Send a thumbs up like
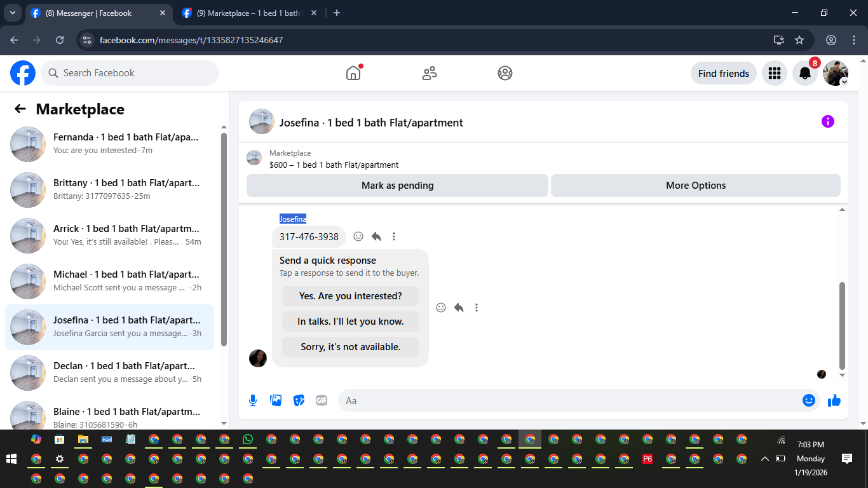Screen dimensions: 868x488 pos(834,400)
